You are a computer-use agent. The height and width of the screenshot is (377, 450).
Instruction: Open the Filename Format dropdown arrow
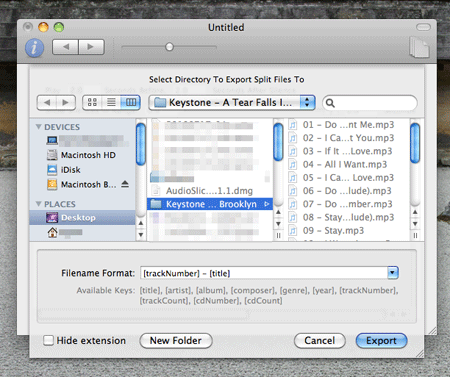point(393,273)
